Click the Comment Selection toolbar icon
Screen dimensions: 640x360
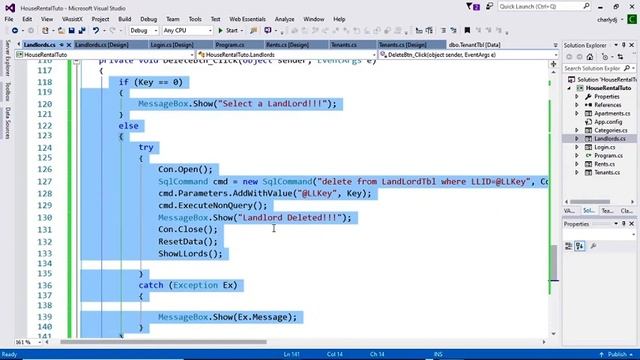[444, 31]
